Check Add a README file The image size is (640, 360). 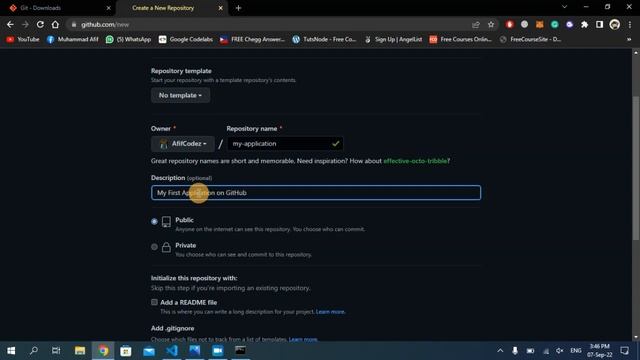click(x=154, y=302)
